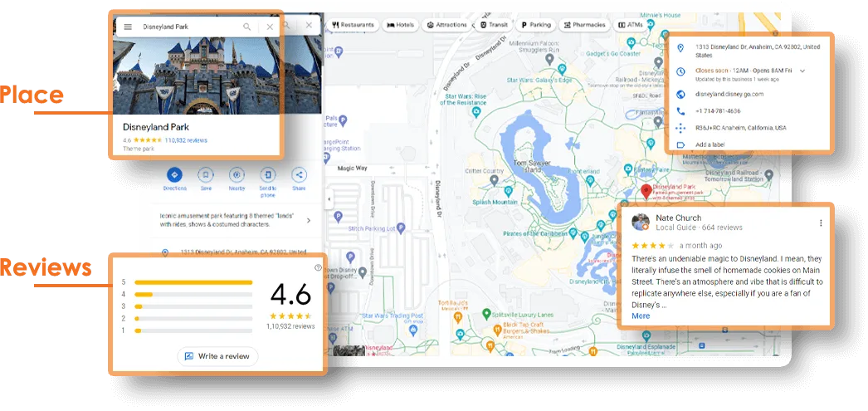Clear the search with the X icon
This screenshot has height=411, width=868.
pos(270,27)
